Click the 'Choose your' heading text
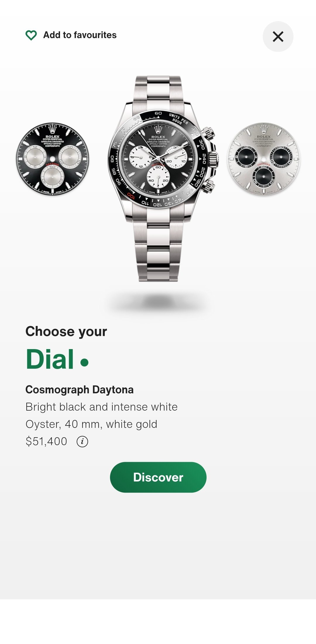 66,331
